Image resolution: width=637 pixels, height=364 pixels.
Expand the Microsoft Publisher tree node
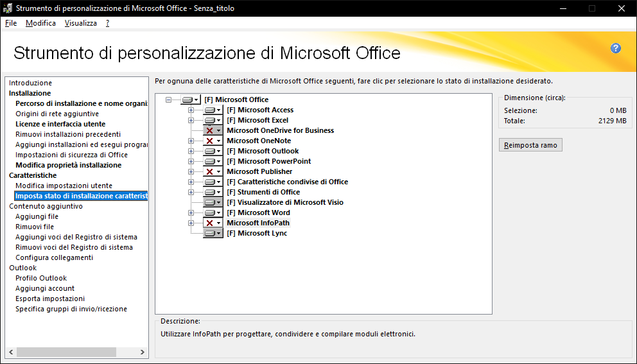point(191,171)
